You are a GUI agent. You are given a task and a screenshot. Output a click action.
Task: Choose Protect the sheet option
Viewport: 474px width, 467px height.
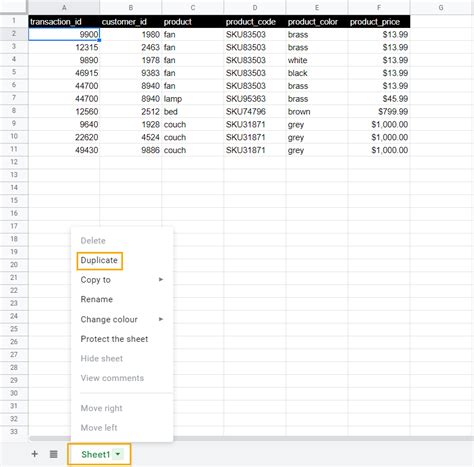tap(114, 339)
